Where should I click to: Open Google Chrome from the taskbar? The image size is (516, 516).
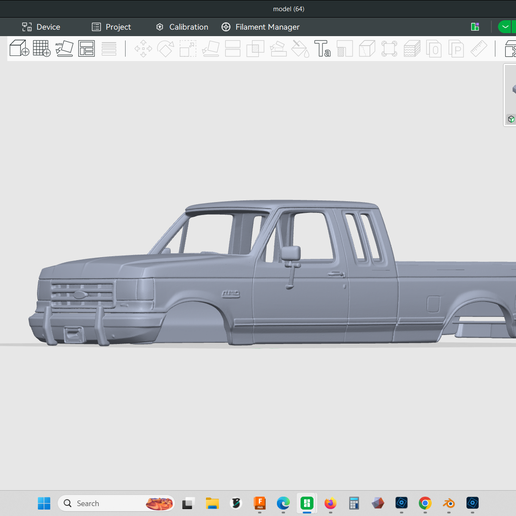[x=425, y=503]
